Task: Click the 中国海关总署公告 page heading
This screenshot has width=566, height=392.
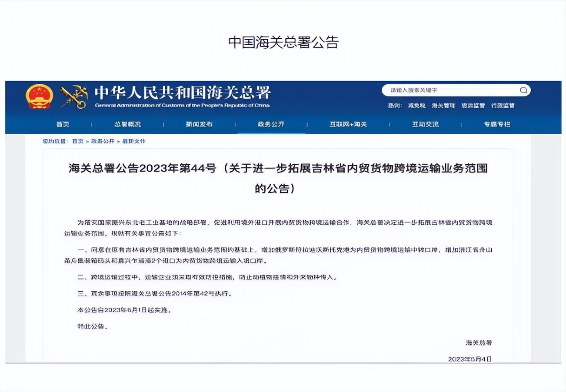Action: 283,42
